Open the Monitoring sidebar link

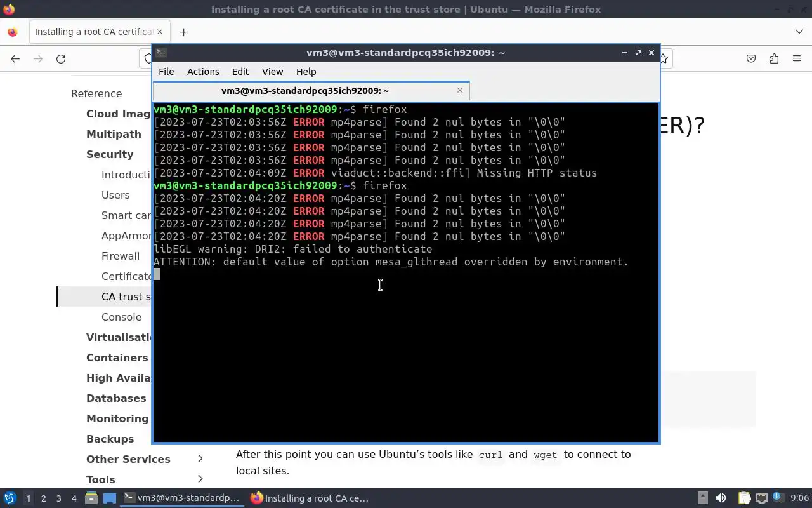tap(117, 418)
